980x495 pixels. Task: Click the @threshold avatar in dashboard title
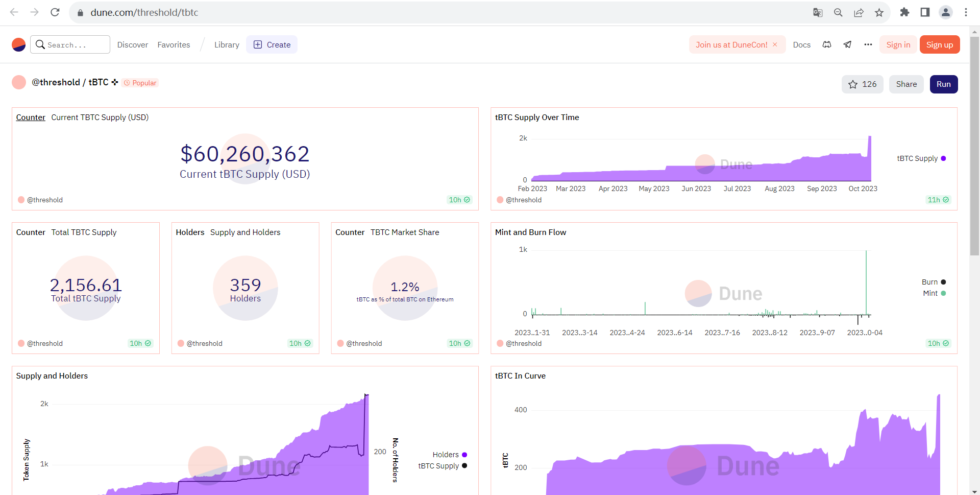coord(19,82)
